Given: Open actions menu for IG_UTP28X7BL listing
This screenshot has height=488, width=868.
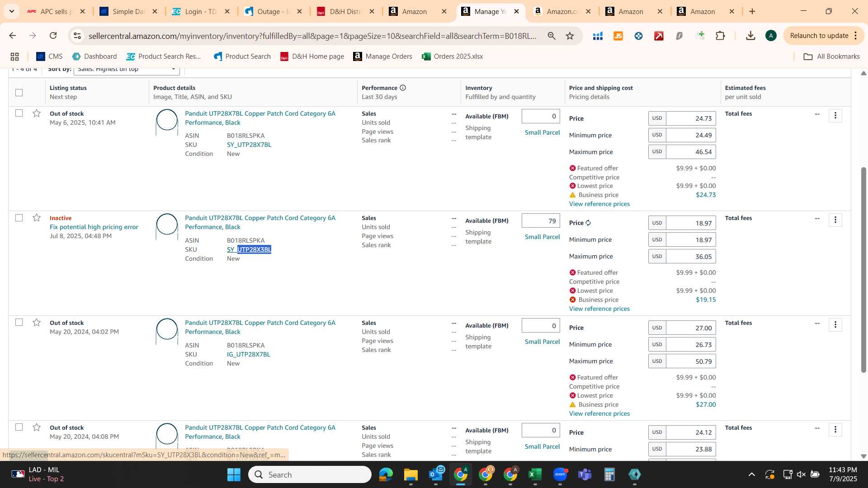Looking at the screenshot, I should [835, 325].
